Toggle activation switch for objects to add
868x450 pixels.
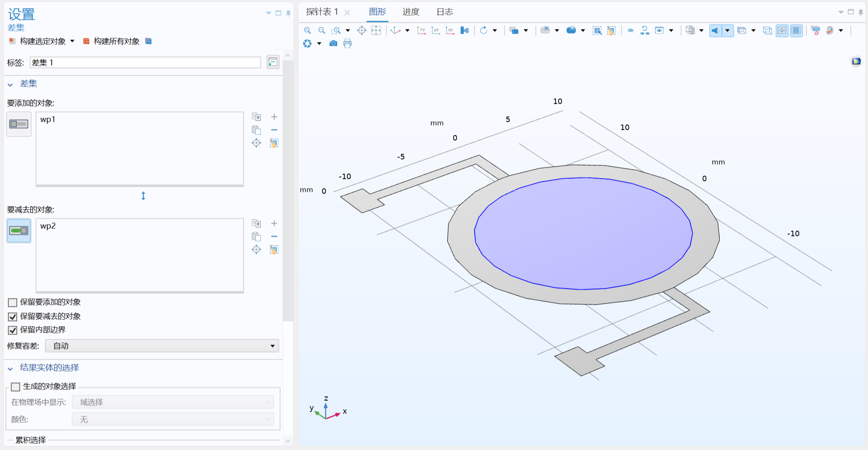19,124
